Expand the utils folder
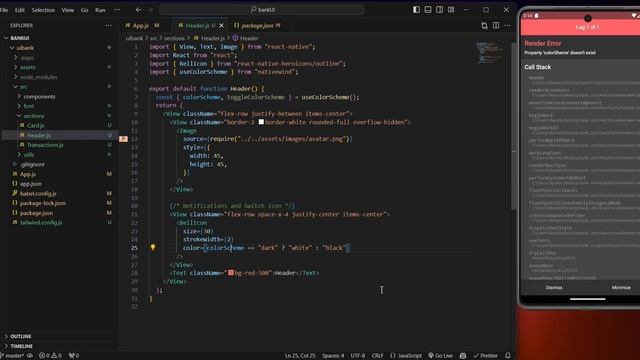The height and width of the screenshot is (360, 640). [59, 155]
